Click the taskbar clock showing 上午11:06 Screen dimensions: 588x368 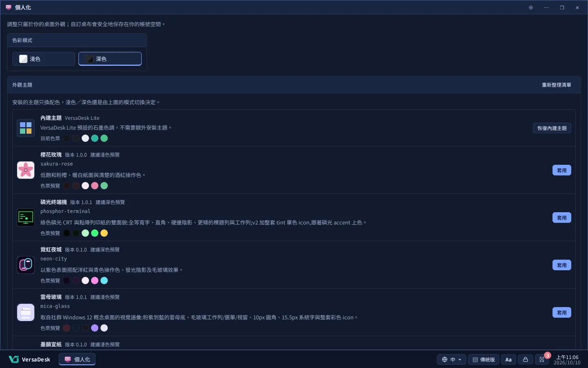coord(567,360)
